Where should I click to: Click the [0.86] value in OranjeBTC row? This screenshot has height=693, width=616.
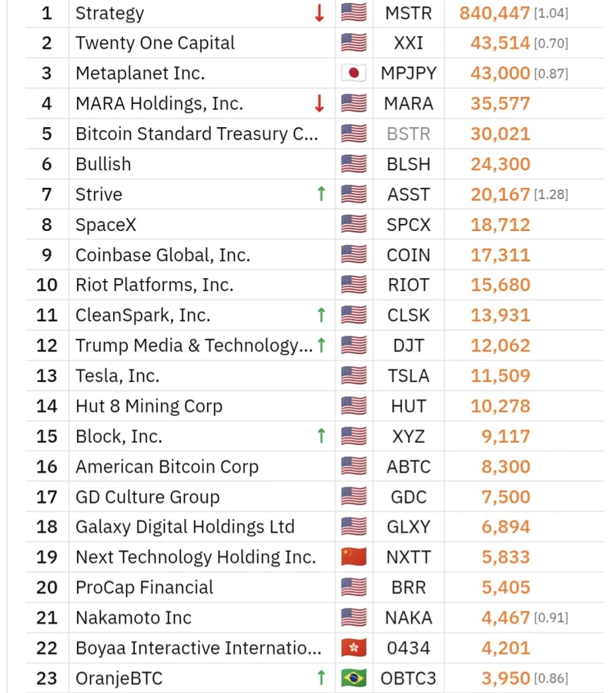[551, 678]
